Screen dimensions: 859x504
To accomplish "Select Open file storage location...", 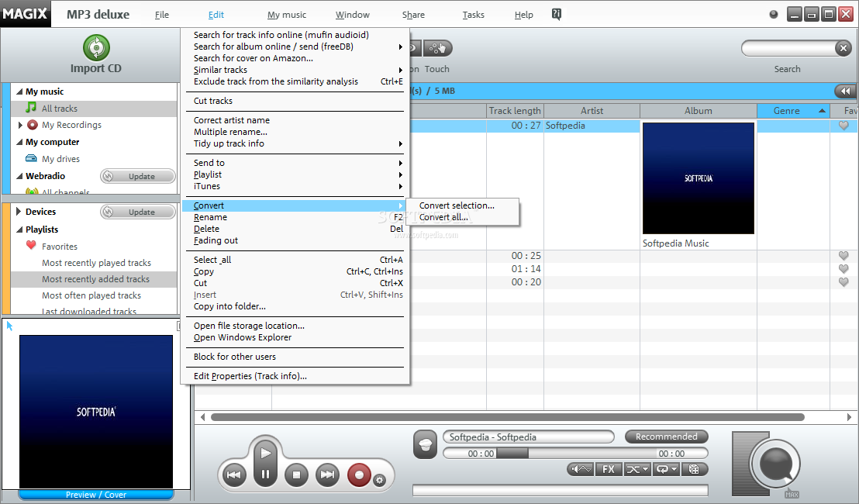I will (249, 326).
